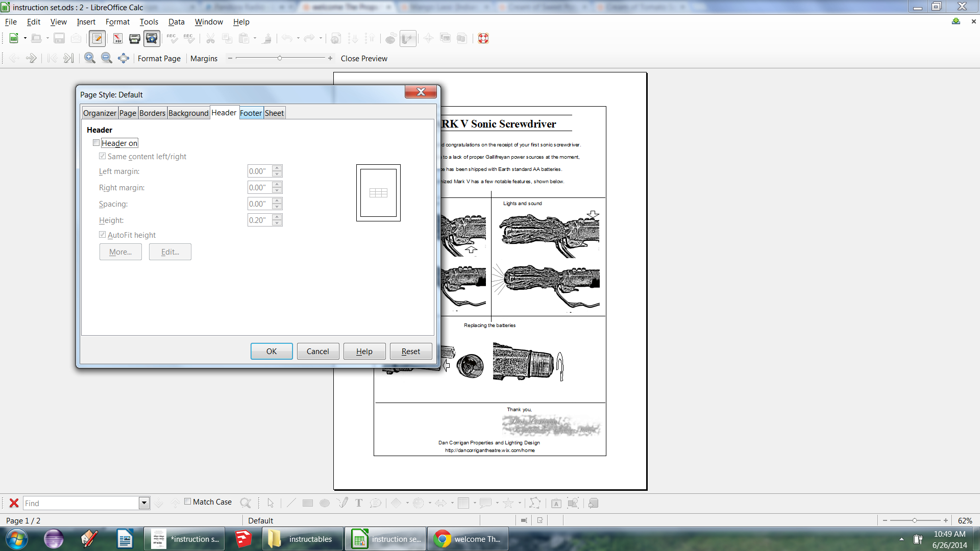Screen dimensions: 980x551
Task: Open the Borders tab
Action: (x=152, y=113)
